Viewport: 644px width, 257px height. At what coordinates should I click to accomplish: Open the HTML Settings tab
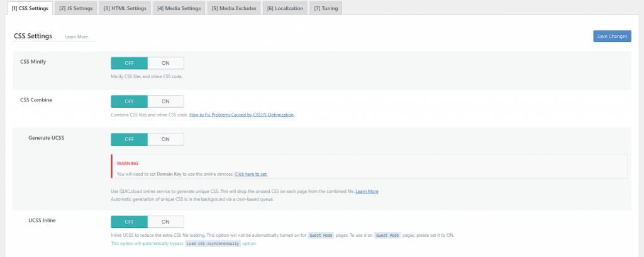pos(125,8)
